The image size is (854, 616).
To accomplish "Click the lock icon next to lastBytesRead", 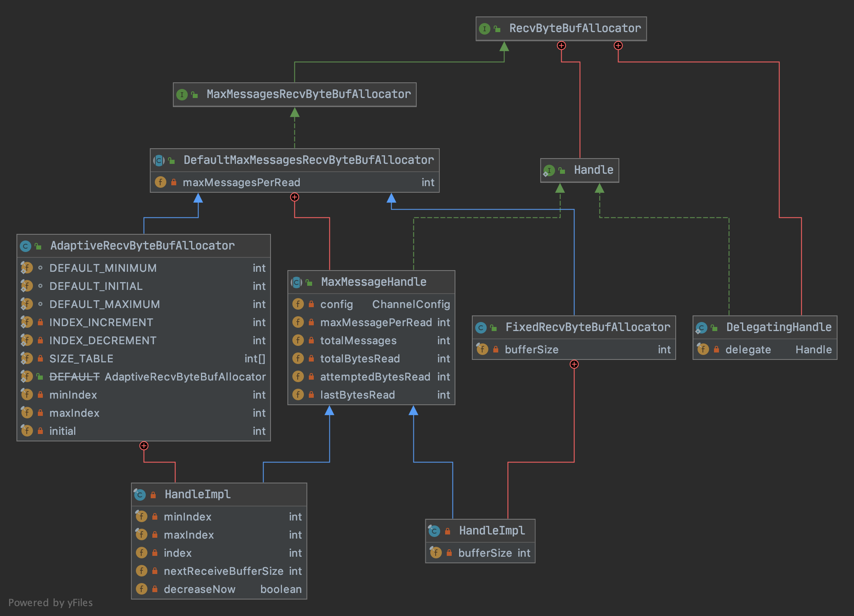I will pos(311,394).
